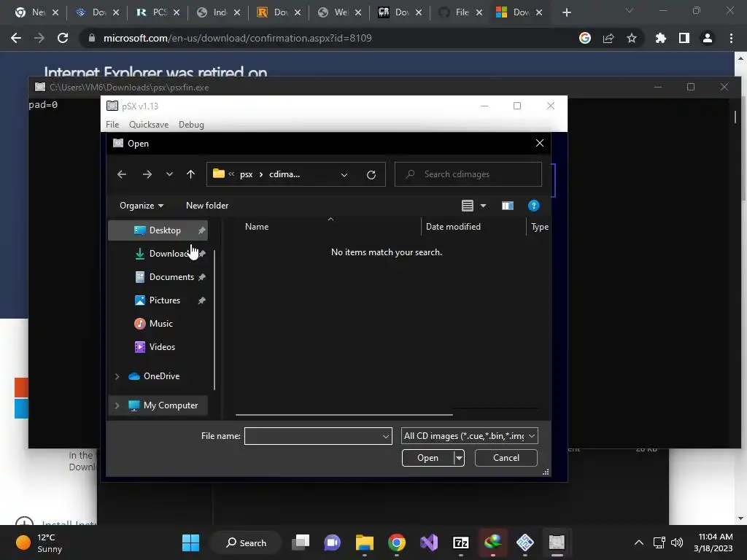
Task: Go up one folder level in the Open dialog
Action: point(190,174)
